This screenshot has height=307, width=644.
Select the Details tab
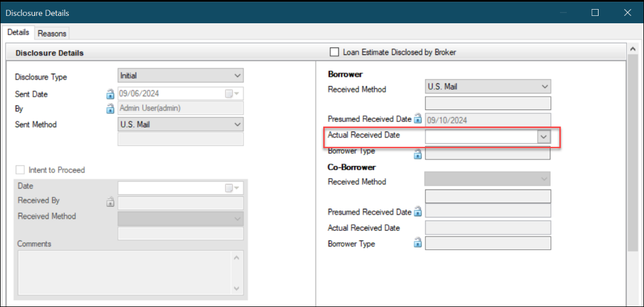pyautogui.click(x=19, y=32)
